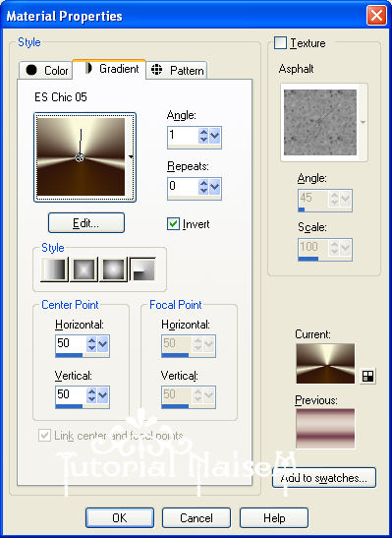Expand the Asphalt texture picker arrow
The width and height of the screenshot is (392, 538).
363,122
